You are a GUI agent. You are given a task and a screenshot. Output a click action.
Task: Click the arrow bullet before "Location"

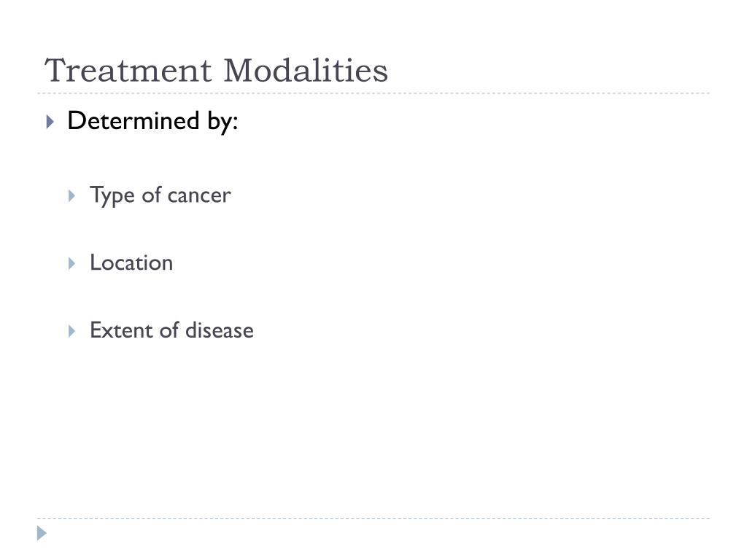(x=71, y=263)
